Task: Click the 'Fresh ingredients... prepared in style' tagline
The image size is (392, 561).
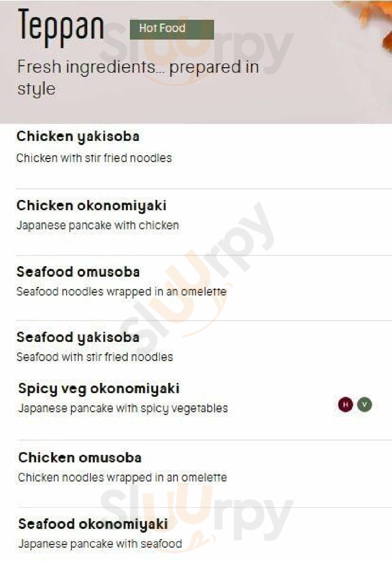Action: pyautogui.click(x=138, y=77)
